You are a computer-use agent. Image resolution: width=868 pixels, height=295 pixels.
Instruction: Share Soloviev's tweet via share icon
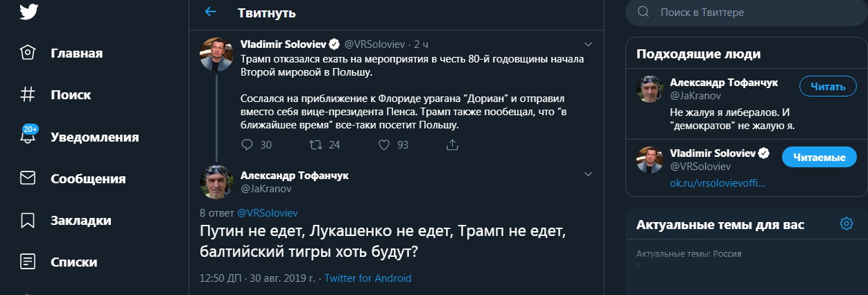452,144
